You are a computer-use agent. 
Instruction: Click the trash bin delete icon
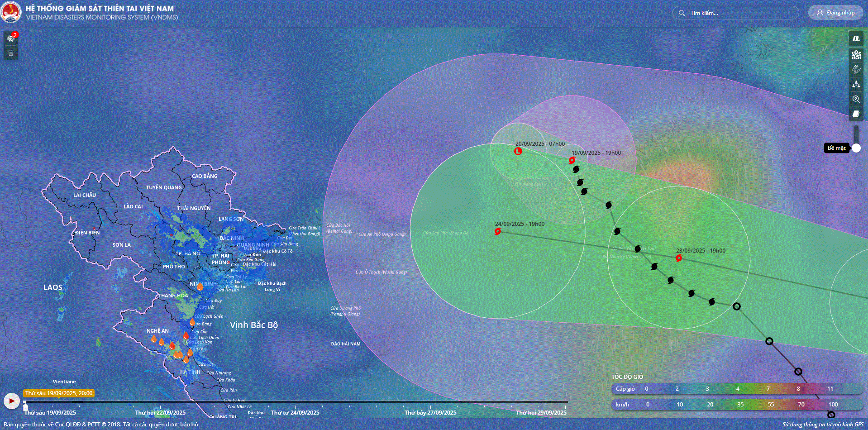[x=11, y=53]
